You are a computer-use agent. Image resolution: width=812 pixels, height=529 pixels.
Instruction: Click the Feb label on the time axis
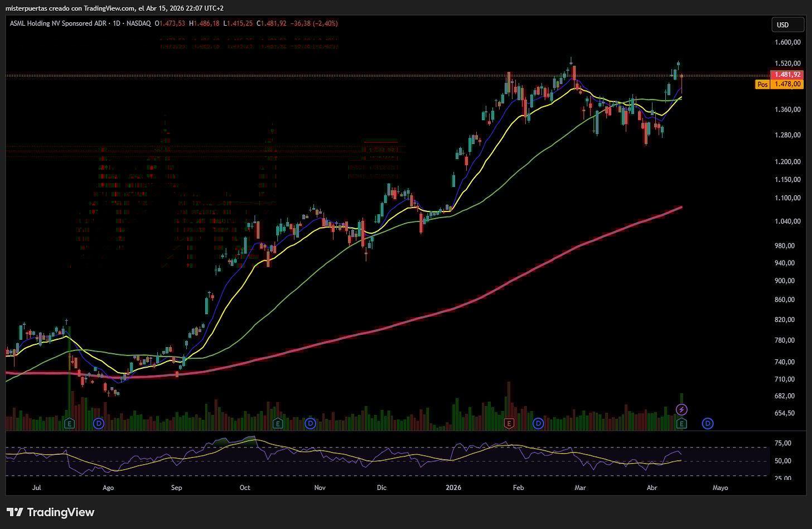pyautogui.click(x=519, y=488)
